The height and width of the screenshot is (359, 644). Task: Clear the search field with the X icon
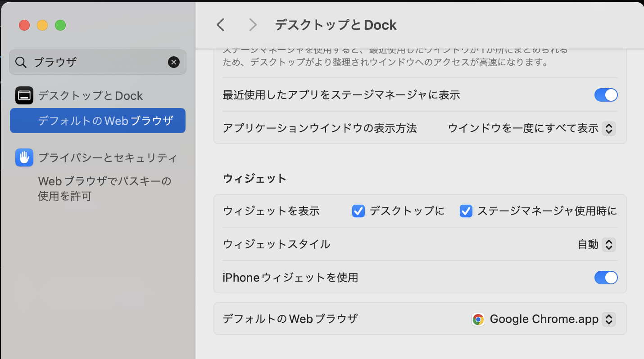tap(174, 62)
